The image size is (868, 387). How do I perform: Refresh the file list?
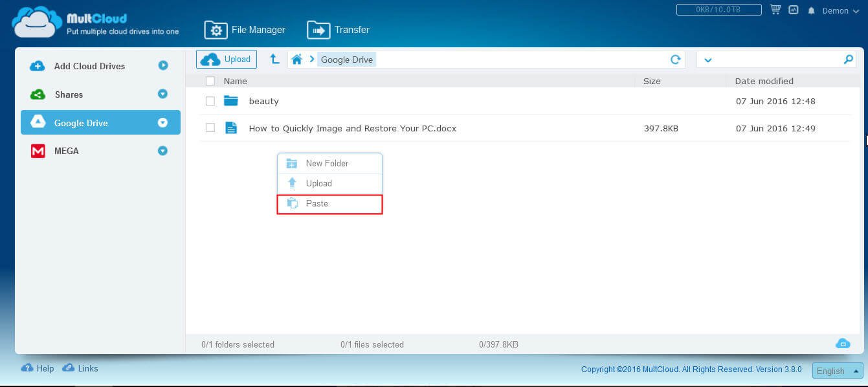coord(676,60)
